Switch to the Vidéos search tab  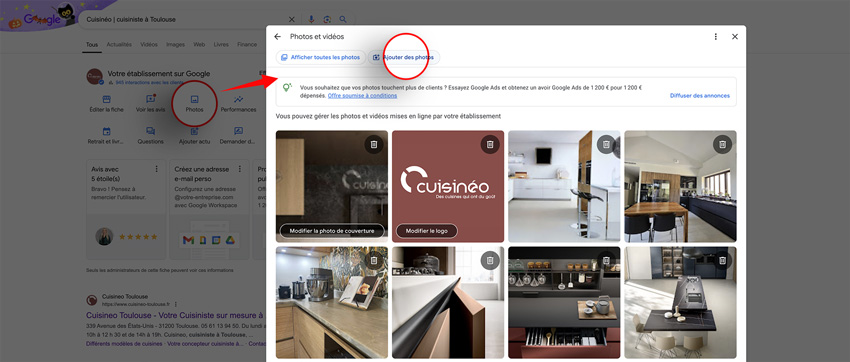click(x=149, y=44)
